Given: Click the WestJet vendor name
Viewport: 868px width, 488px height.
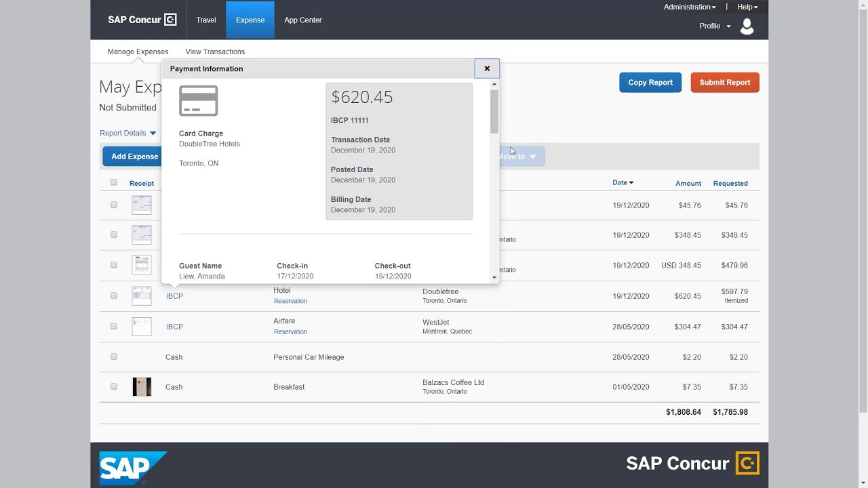Looking at the screenshot, I should [436, 322].
